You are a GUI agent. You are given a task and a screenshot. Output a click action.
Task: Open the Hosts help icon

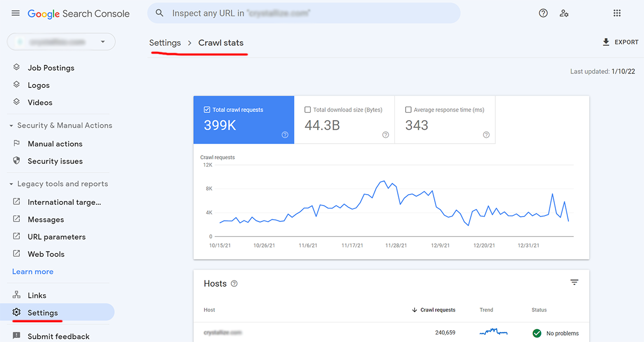(234, 284)
